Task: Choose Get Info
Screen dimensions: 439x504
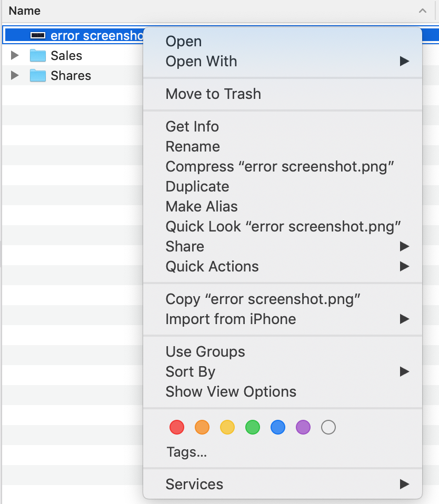Action: (282, 126)
